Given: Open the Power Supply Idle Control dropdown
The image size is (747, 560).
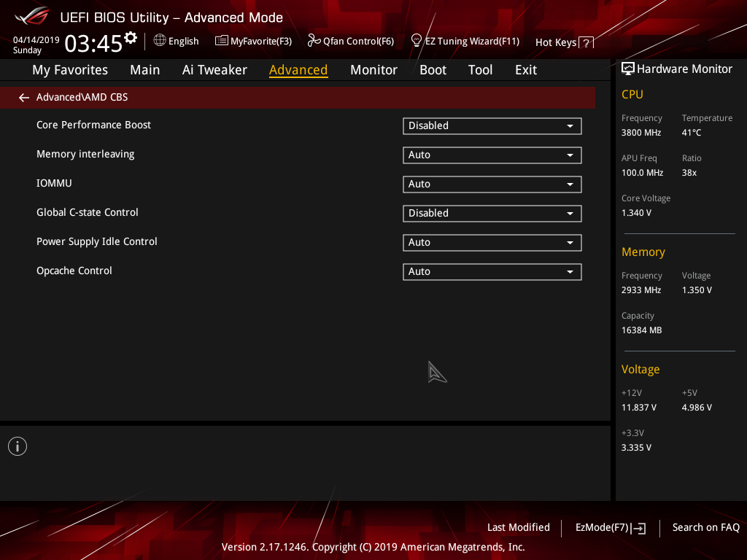Looking at the screenshot, I should (492, 242).
